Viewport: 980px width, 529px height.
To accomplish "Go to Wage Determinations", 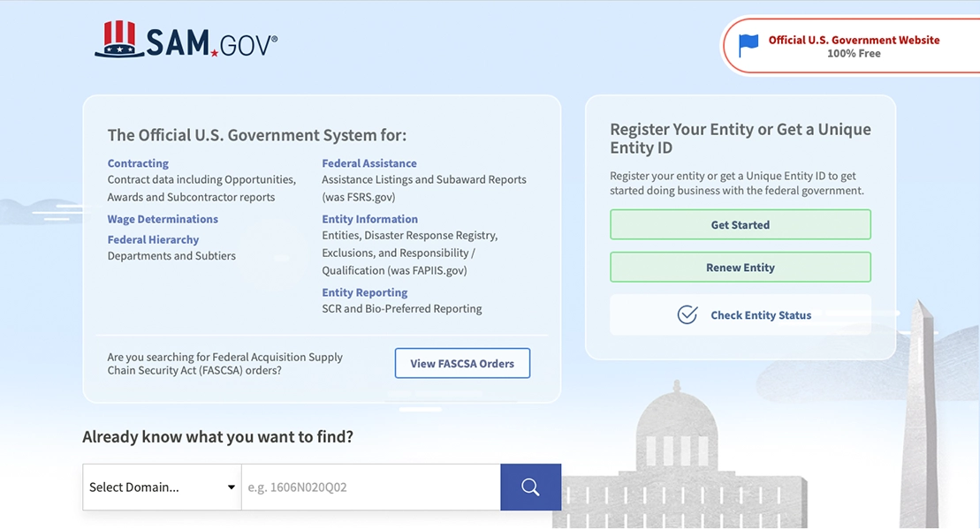I will [x=163, y=219].
